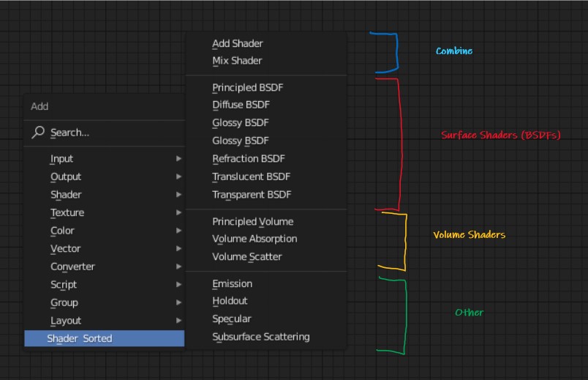Choose Mix Shader from the submenu

[266, 61]
